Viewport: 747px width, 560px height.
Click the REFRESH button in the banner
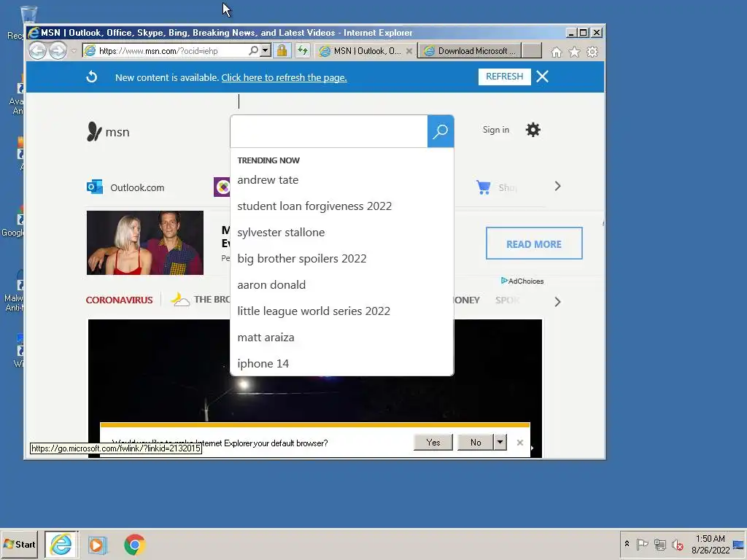point(505,77)
